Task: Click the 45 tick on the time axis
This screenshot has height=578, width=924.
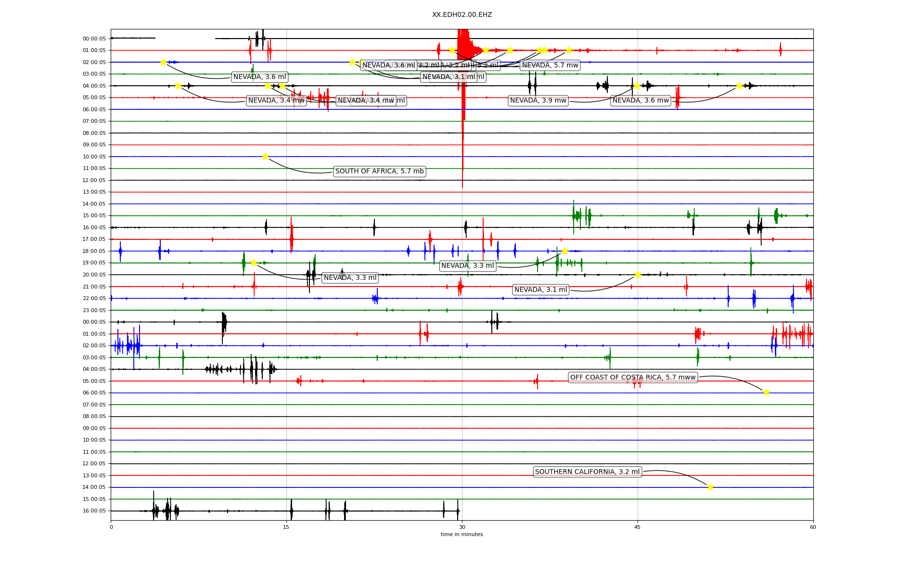Action: [637, 527]
